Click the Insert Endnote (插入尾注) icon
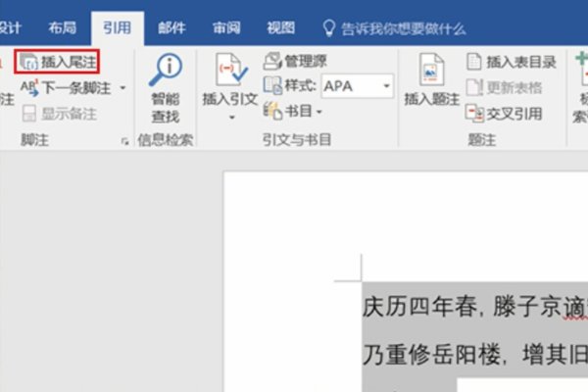Image resolution: width=588 pixels, height=392 pixels. [x=28, y=62]
